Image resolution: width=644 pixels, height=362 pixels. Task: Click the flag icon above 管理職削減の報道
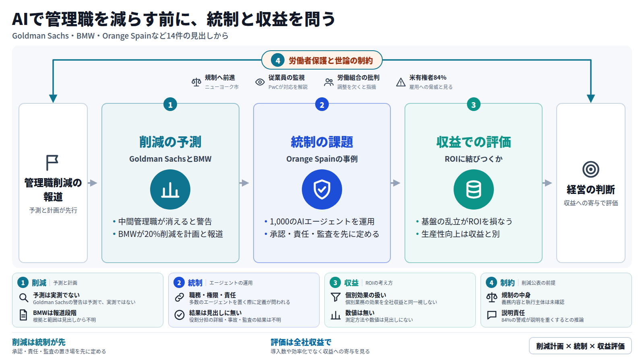click(52, 163)
